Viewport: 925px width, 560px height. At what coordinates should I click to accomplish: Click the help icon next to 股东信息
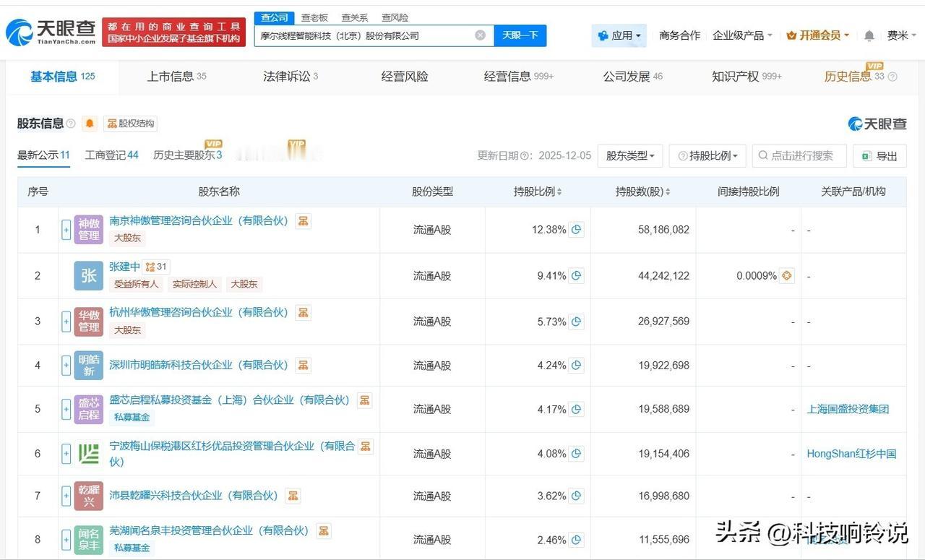[x=71, y=124]
